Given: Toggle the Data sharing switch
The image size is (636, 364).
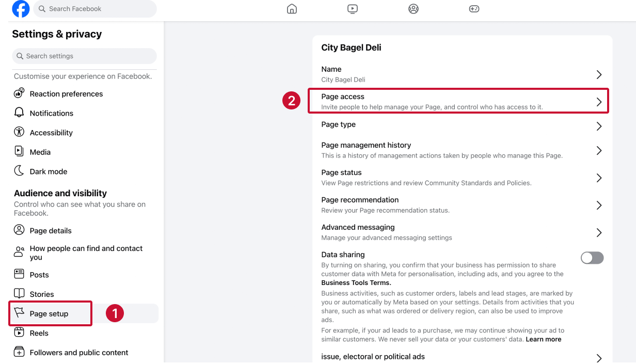Looking at the screenshot, I should (592, 258).
